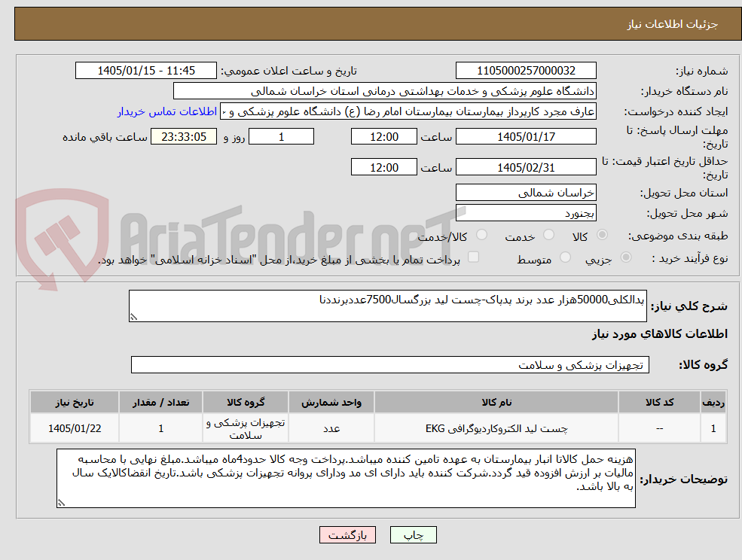Click the request creator field
The height and width of the screenshot is (560, 742).
click(408, 111)
